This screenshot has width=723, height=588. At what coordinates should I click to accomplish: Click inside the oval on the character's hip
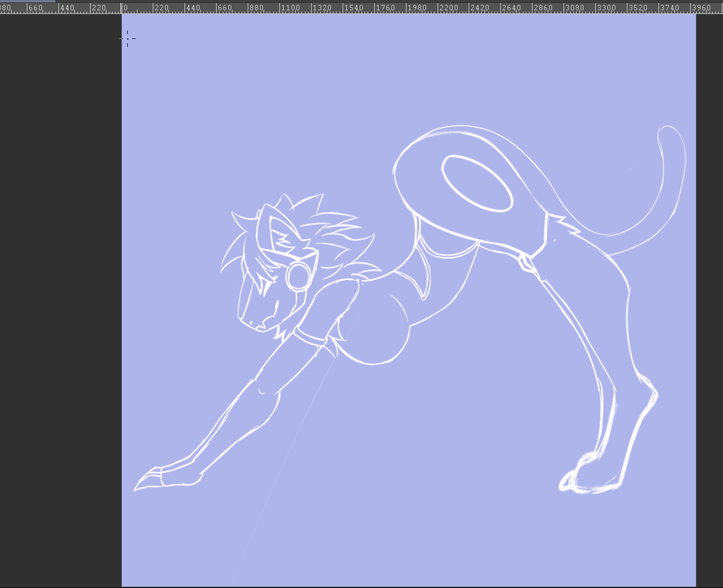(477, 183)
